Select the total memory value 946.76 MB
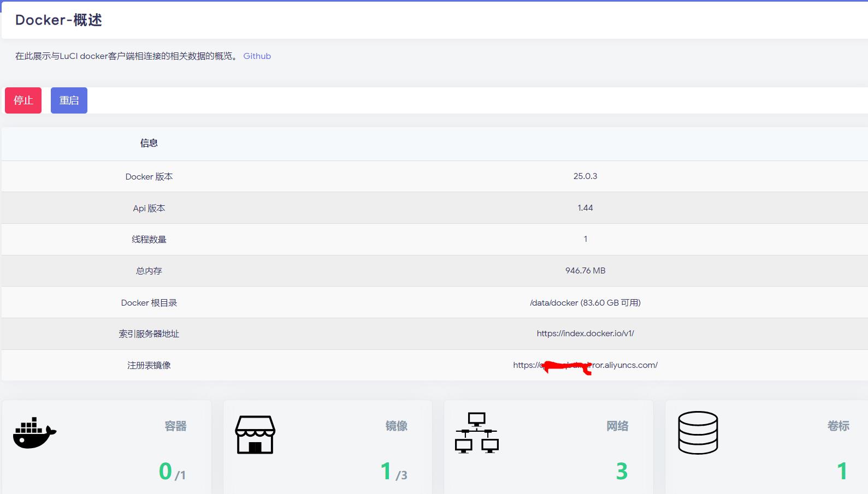This screenshot has width=868, height=494. pyautogui.click(x=585, y=271)
